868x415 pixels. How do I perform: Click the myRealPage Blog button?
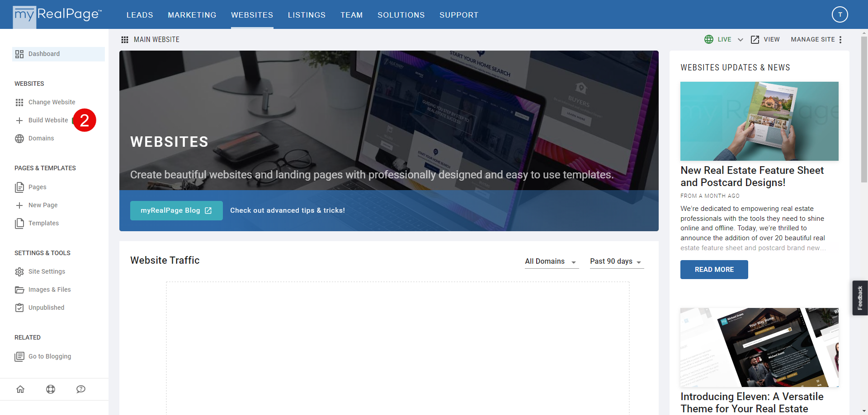point(176,210)
